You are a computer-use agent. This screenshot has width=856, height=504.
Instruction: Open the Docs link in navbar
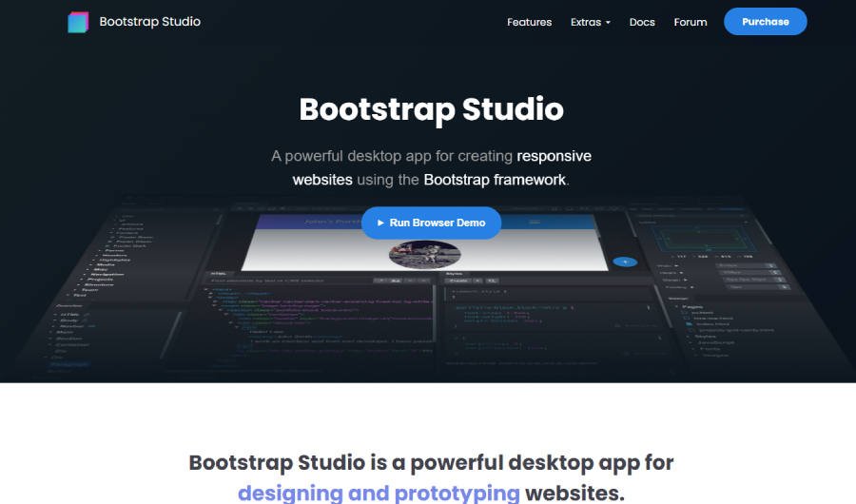641,23
